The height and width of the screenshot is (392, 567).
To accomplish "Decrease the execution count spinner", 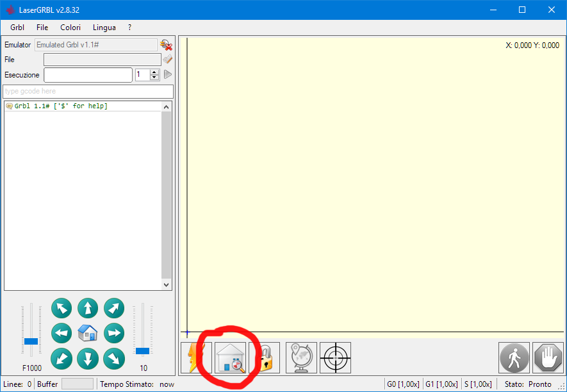I will tap(154, 78).
